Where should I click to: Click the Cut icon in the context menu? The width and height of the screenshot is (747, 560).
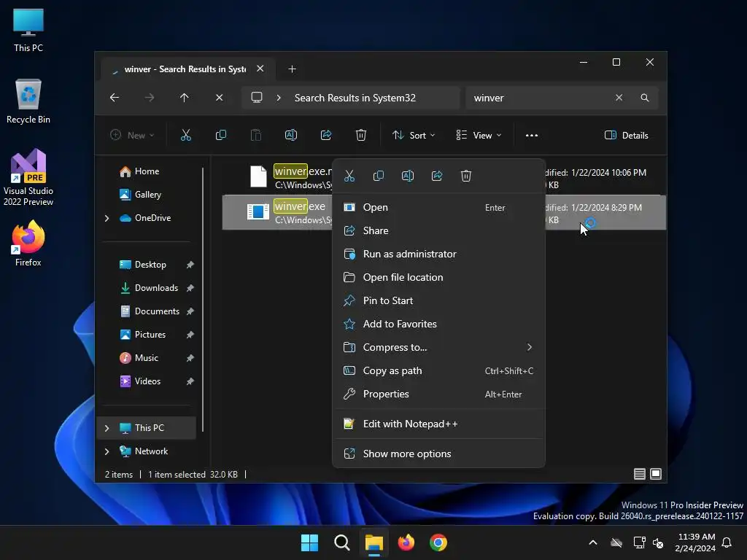(x=349, y=176)
